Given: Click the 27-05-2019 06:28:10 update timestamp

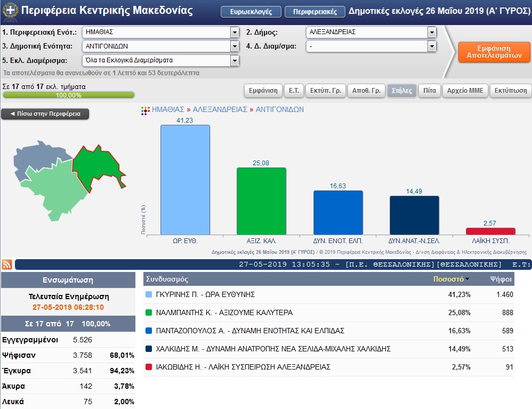Looking at the screenshot, I should click(x=68, y=307).
